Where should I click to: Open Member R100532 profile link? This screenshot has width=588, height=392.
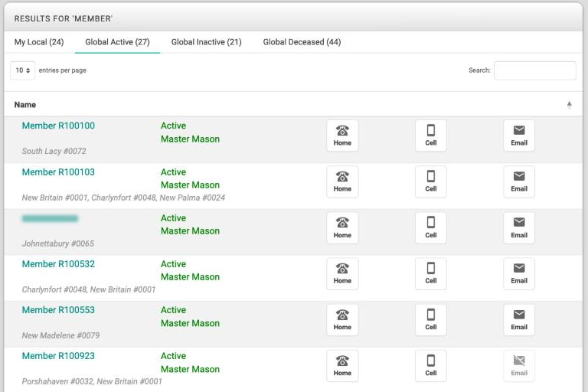[x=58, y=264]
